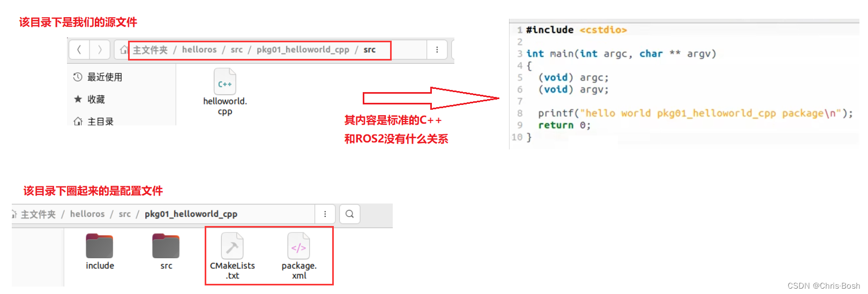This screenshot has height=294, width=868.
Task: Go to 主文件夹 in bottom path bar
Action: 38,214
